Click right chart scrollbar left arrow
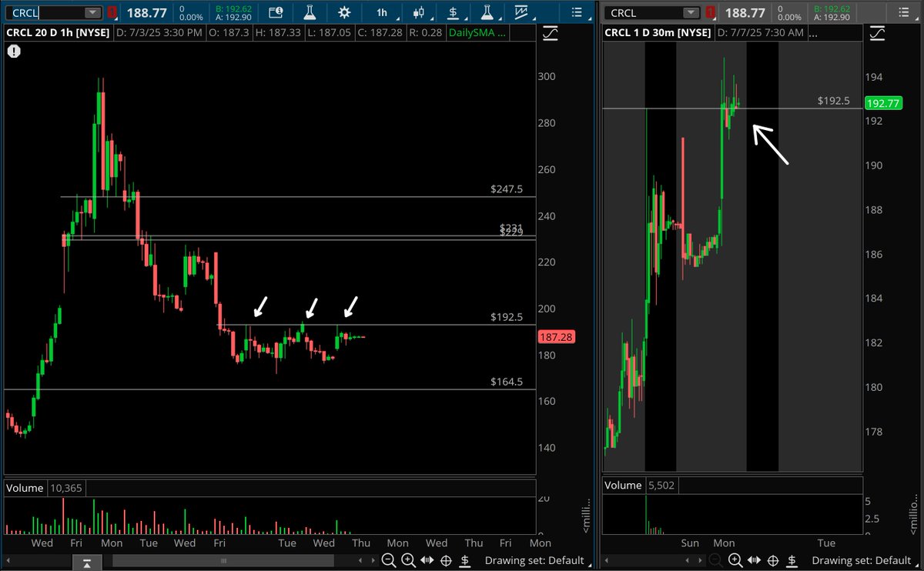924x571 pixels. point(607,561)
